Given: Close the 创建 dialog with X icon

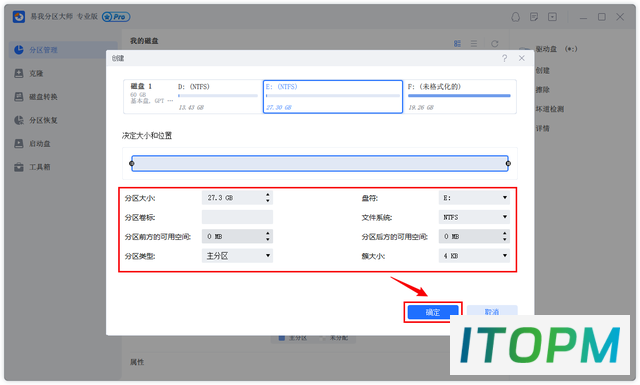Looking at the screenshot, I should pyautogui.click(x=522, y=58).
